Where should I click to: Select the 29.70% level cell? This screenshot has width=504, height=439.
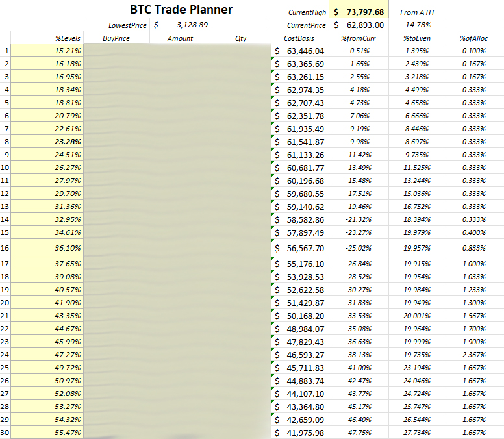(x=47, y=194)
